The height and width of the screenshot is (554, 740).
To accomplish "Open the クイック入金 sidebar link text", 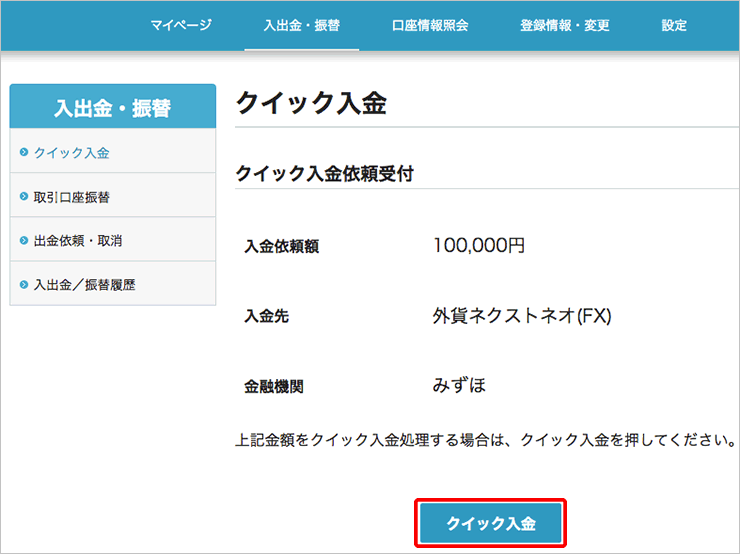I will (72, 153).
